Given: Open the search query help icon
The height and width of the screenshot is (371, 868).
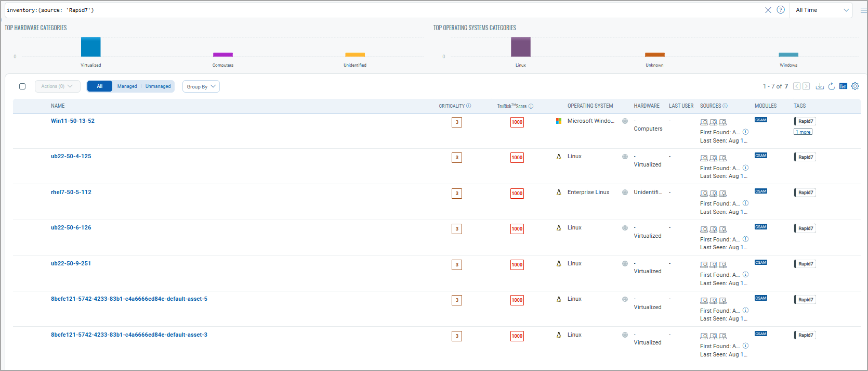Looking at the screenshot, I should 781,10.
